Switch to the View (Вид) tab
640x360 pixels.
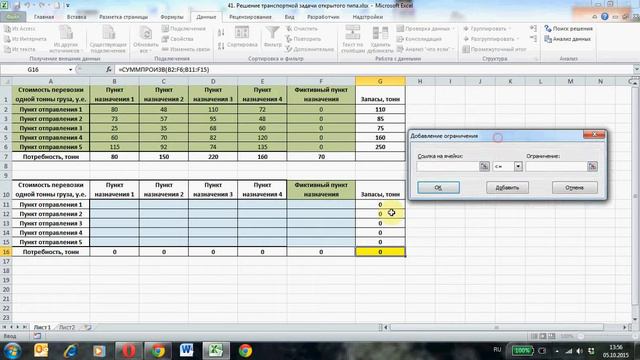click(x=289, y=17)
